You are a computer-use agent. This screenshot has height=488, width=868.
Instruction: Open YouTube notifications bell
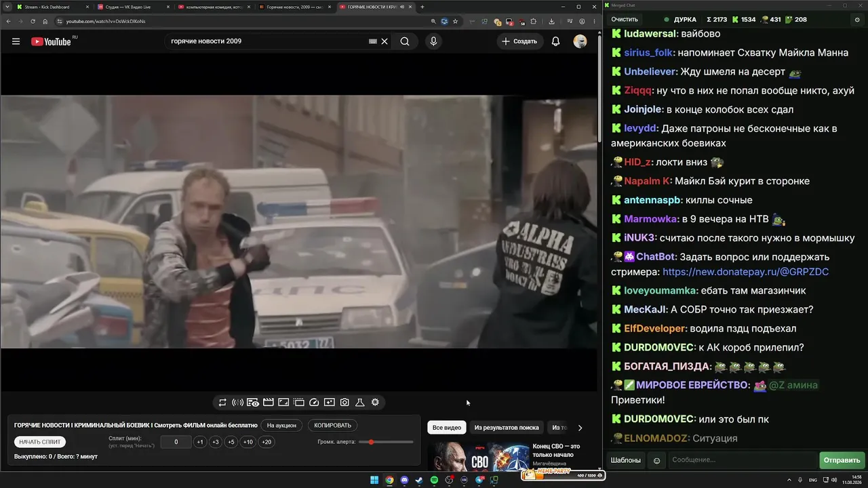pyautogui.click(x=555, y=41)
